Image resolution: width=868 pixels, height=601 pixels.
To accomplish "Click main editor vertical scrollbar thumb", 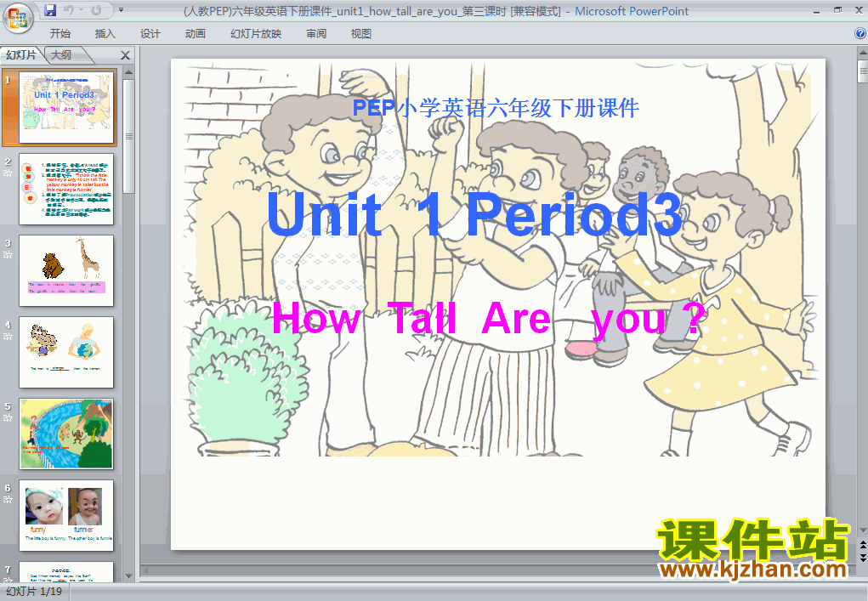I will click(x=862, y=71).
